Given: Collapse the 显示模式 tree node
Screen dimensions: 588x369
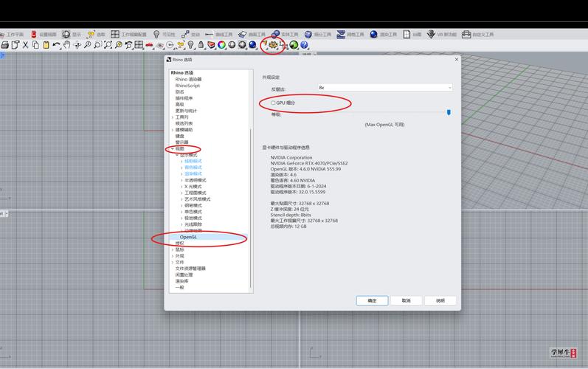Looking at the screenshot, I should pos(177,155).
